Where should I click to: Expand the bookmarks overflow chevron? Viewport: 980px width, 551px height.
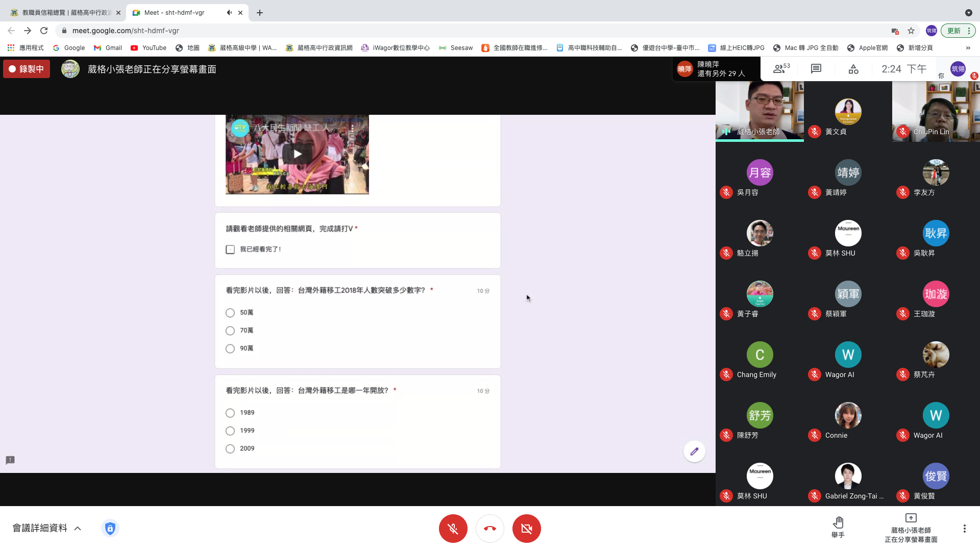pos(968,48)
